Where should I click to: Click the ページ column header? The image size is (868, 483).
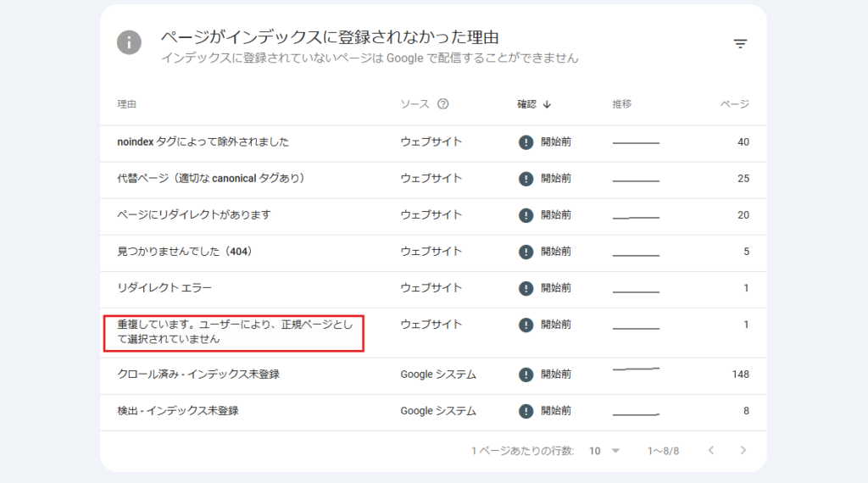(735, 104)
